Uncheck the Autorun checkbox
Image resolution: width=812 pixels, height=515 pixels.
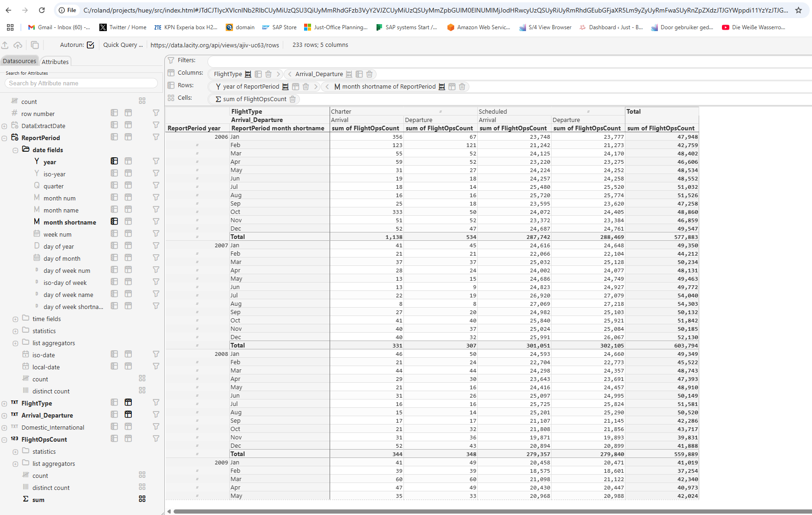[91, 45]
